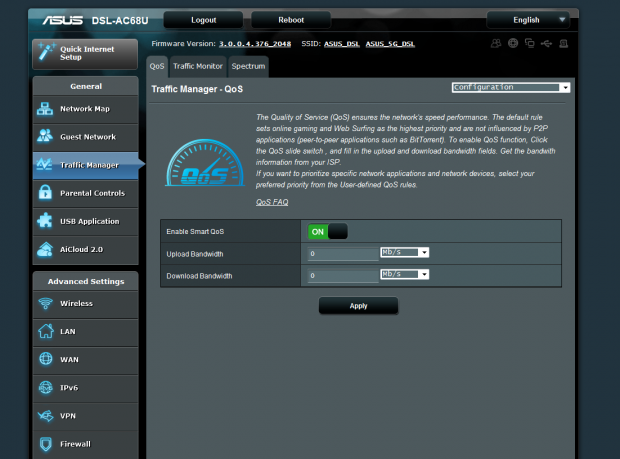Click the Firewall shield icon

[x=46, y=444]
